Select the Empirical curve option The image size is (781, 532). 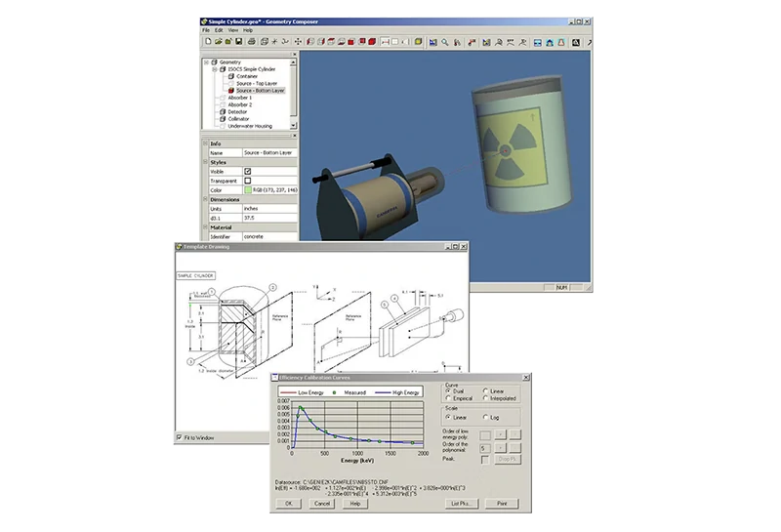(448, 398)
